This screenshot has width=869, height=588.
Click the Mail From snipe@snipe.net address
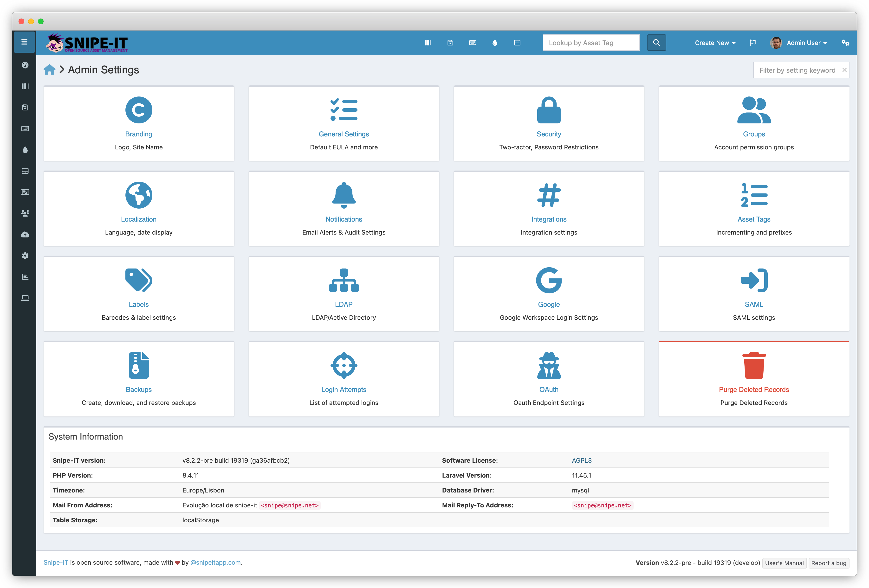click(290, 505)
